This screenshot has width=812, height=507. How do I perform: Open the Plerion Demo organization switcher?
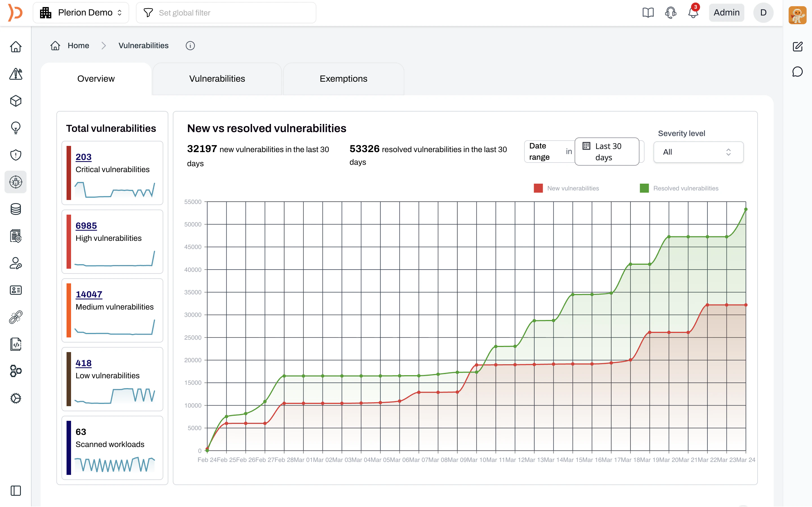81,12
